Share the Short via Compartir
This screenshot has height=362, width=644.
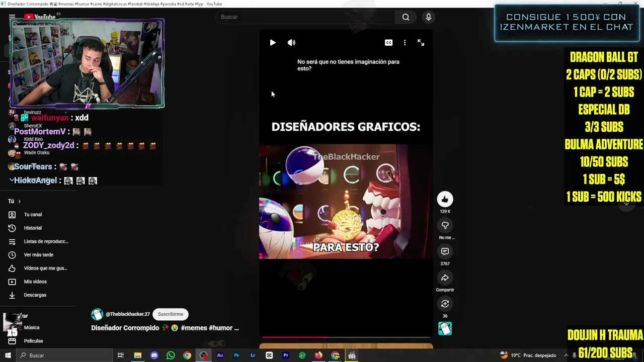click(445, 278)
